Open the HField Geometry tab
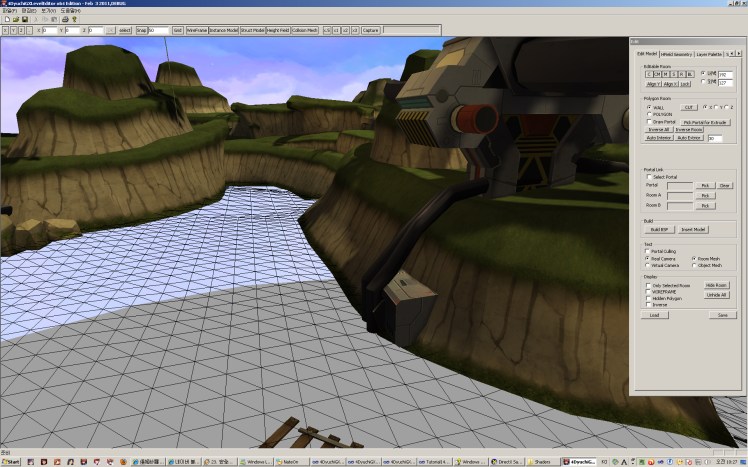748x467 pixels. (677, 53)
